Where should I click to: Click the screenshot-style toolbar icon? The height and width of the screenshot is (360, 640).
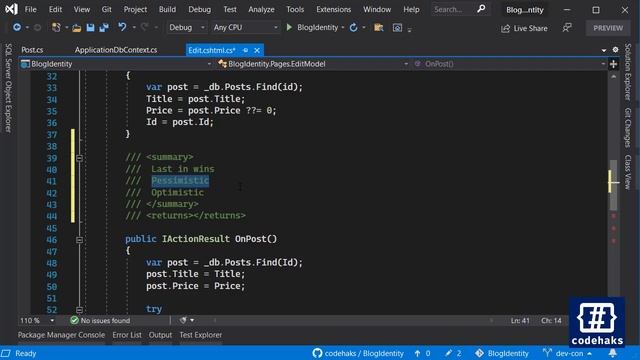coord(397,28)
